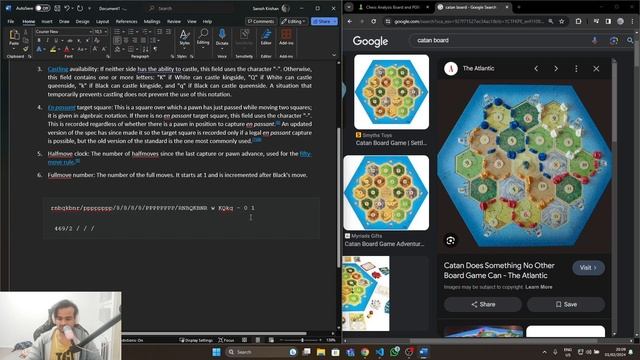Open the References ribbon tab

(x=127, y=21)
